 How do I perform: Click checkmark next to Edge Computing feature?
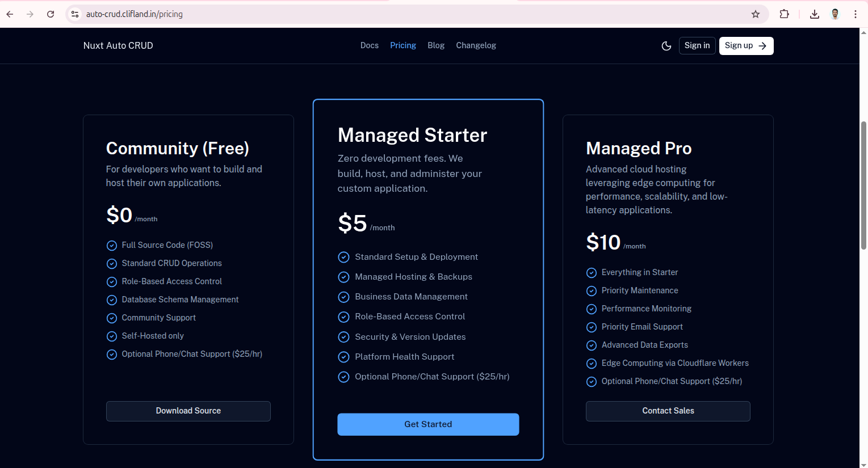tap(592, 364)
